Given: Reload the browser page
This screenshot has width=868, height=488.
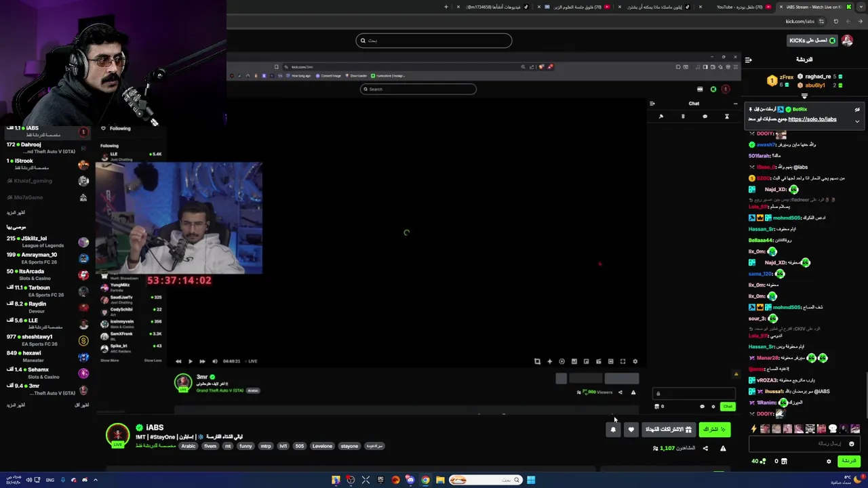Looking at the screenshot, I should [835, 21].
